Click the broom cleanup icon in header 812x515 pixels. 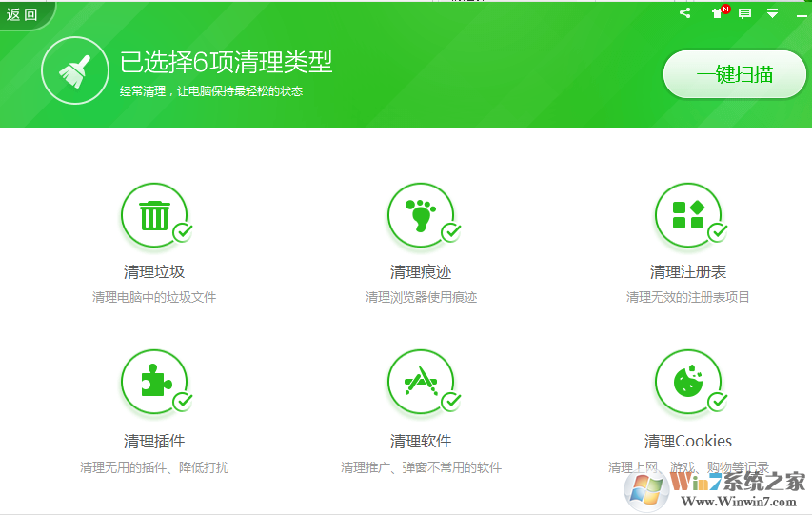click(75, 71)
